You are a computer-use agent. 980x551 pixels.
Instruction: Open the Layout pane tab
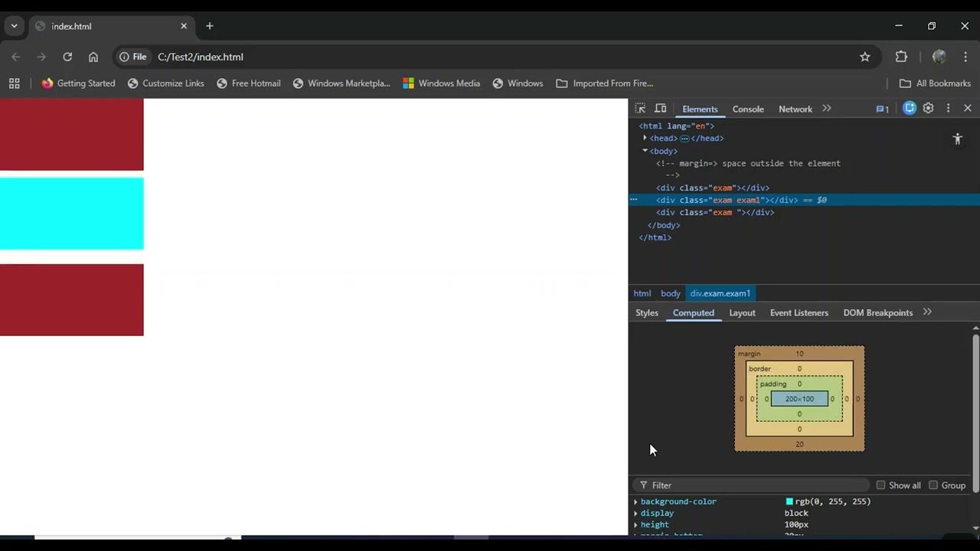click(742, 313)
